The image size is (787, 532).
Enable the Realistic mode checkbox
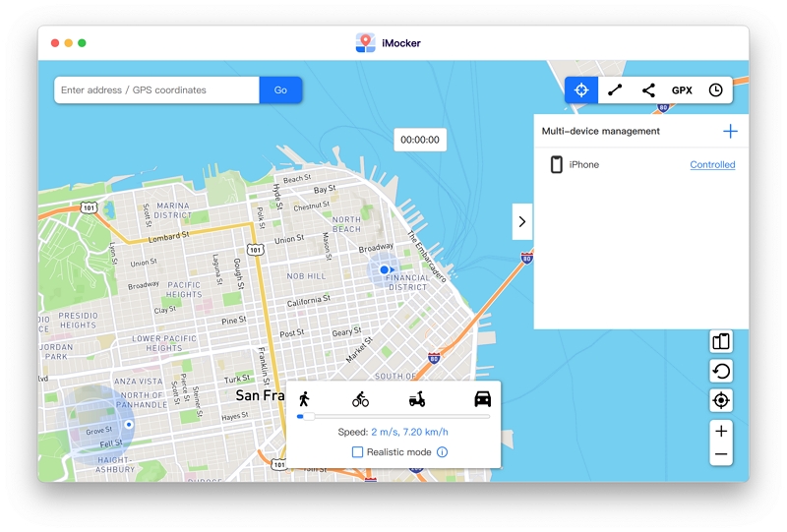[x=358, y=452]
